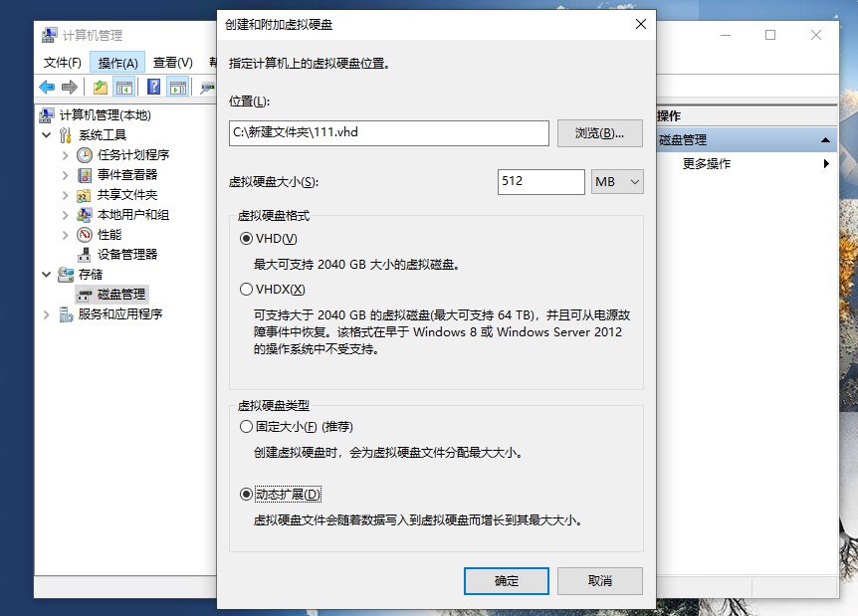
Task: Choose the fixed size (固定大小) radio option
Action: click(246, 427)
